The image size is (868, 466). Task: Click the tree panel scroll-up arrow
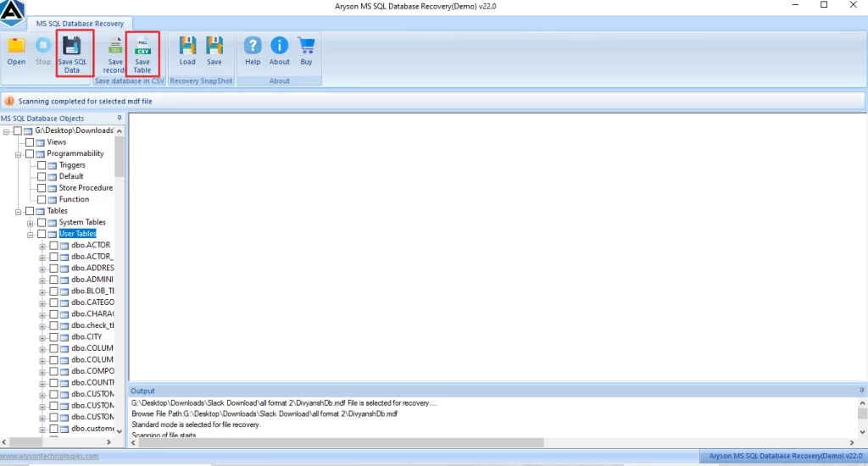pos(119,131)
